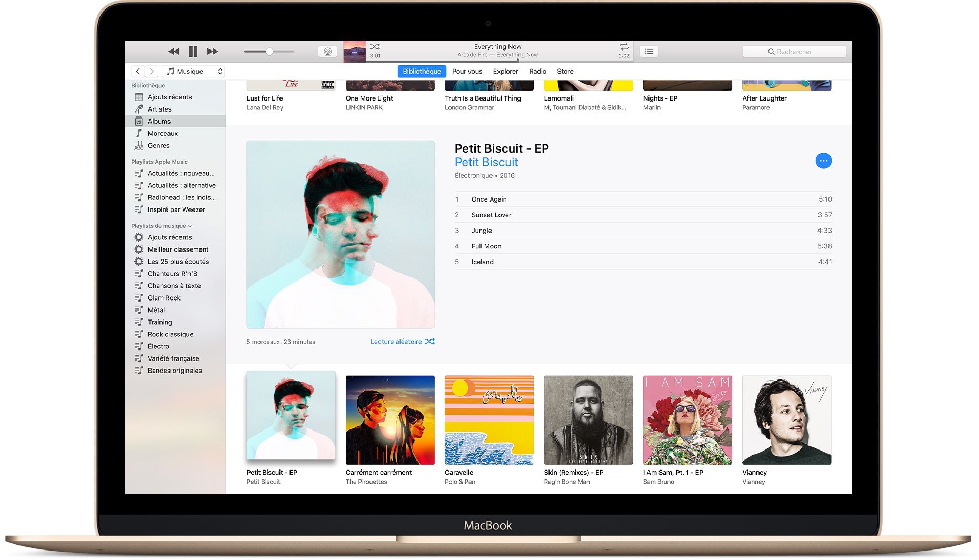Click the Artistes microphone icon
This screenshot has height=560, width=979.
139,109
